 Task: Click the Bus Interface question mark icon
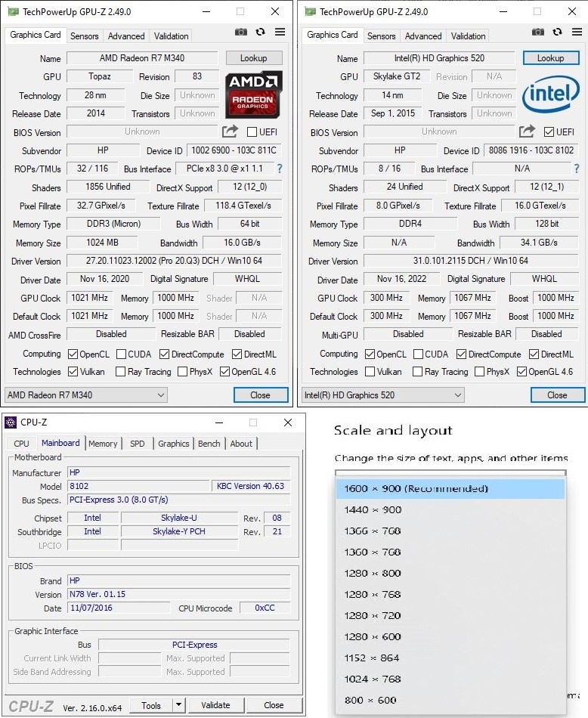pos(280,169)
